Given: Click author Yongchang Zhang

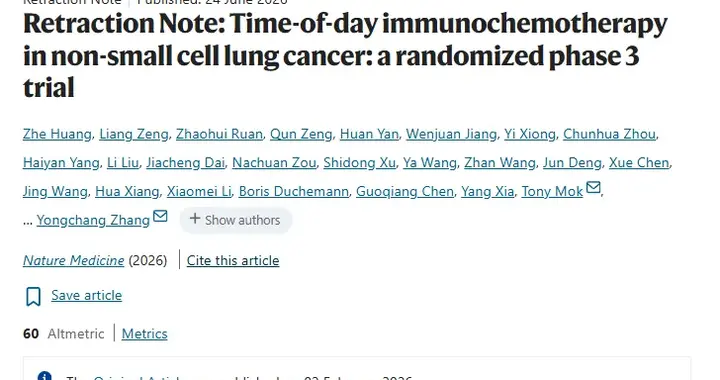Looking at the screenshot, I should pos(93,220).
